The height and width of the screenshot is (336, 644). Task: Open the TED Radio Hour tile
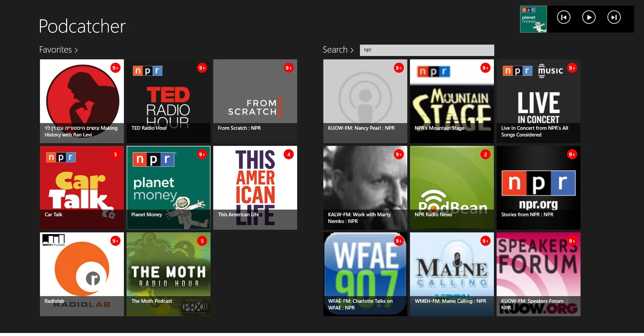pos(169,101)
